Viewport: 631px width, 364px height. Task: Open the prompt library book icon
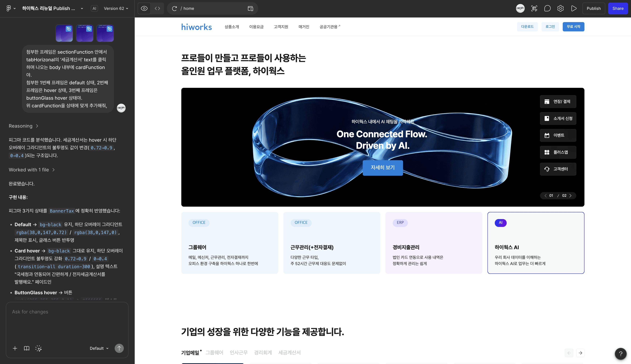[26, 348]
